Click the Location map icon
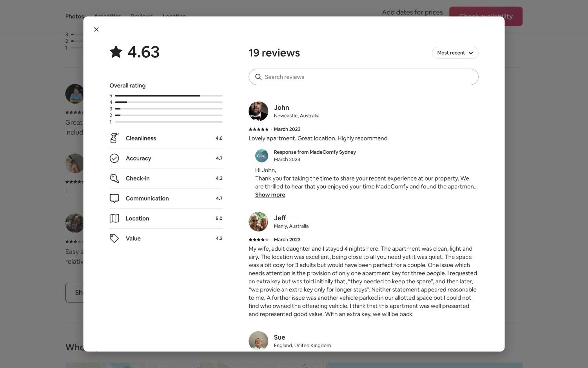Viewport: 588px width, 368px height. (x=114, y=218)
